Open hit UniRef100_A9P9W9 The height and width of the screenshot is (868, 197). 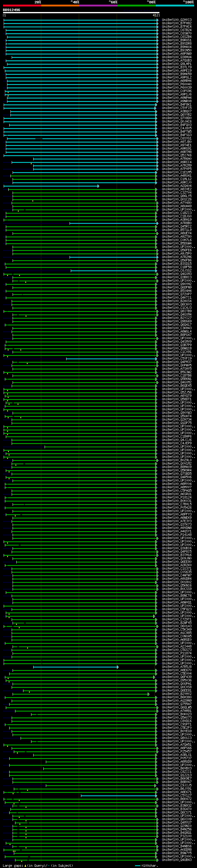pos(177,54)
